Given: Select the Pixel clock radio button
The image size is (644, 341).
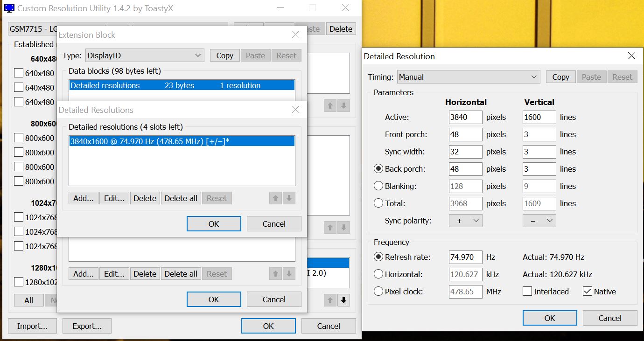Looking at the screenshot, I should pos(378,292).
